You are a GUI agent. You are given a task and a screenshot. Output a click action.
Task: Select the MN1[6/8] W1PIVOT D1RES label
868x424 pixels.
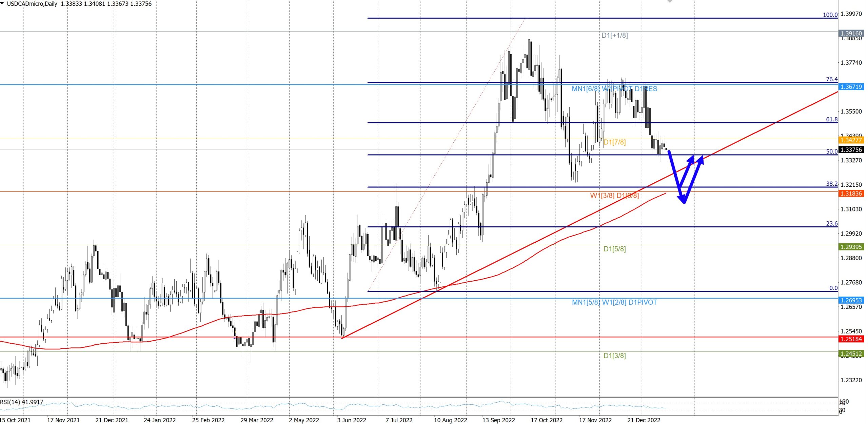pyautogui.click(x=614, y=89)
